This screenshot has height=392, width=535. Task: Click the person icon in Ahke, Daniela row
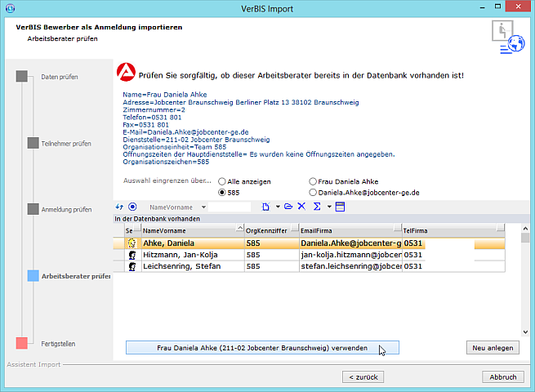(132, 243)
